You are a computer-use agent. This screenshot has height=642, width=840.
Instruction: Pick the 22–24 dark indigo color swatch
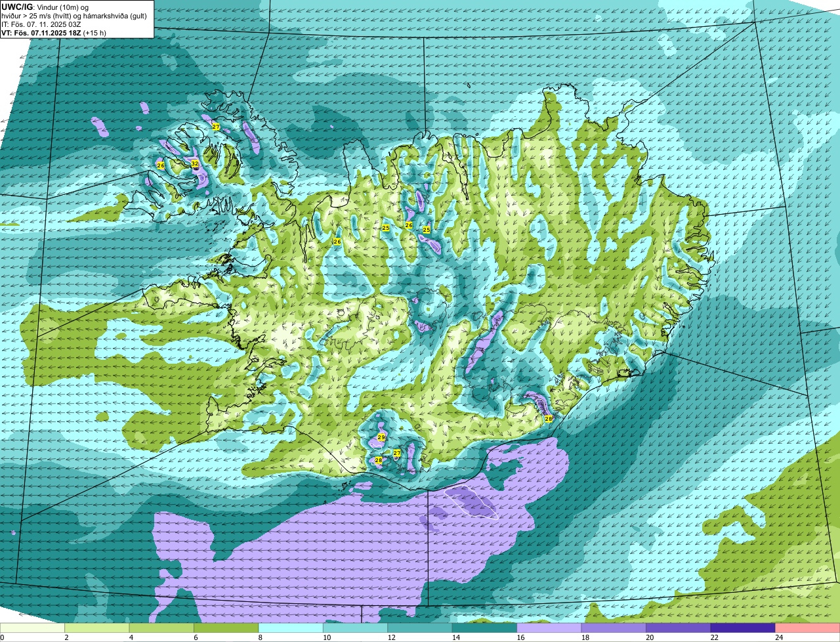tap(742, 628)
